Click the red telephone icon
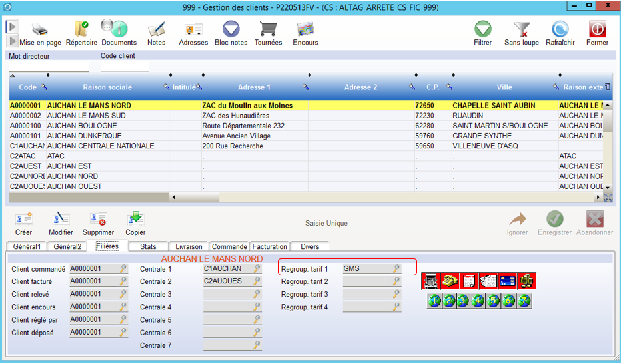The width and height of the screenshot is (621, 364). click(x=450, y=281)
